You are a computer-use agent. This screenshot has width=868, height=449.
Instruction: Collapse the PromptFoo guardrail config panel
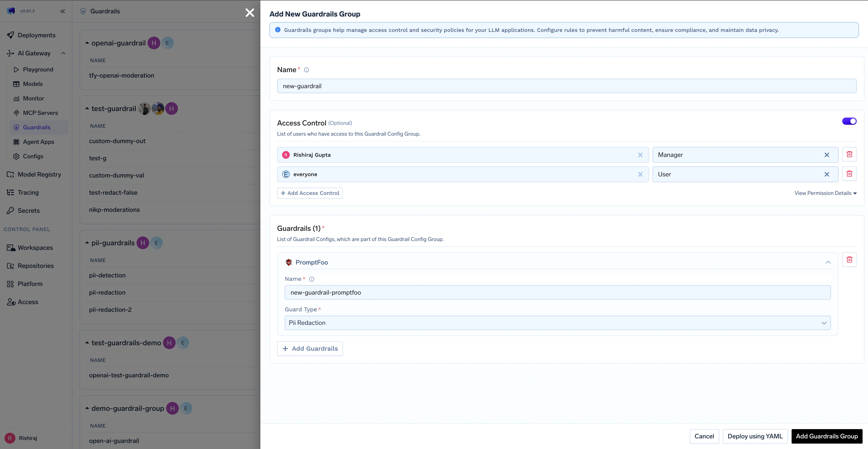828,262
